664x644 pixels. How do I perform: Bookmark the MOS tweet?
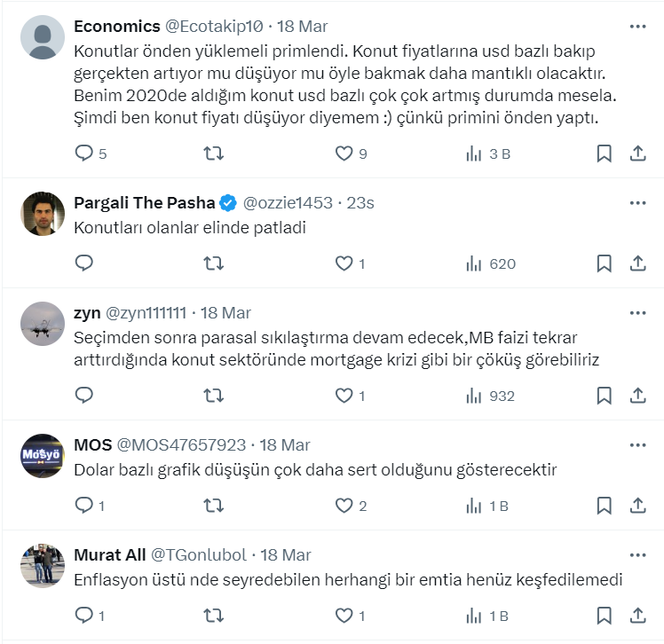coord(604,506)
